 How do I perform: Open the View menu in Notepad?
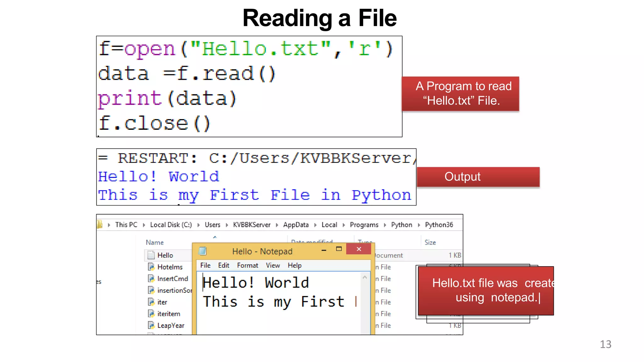tap(273, 265)
